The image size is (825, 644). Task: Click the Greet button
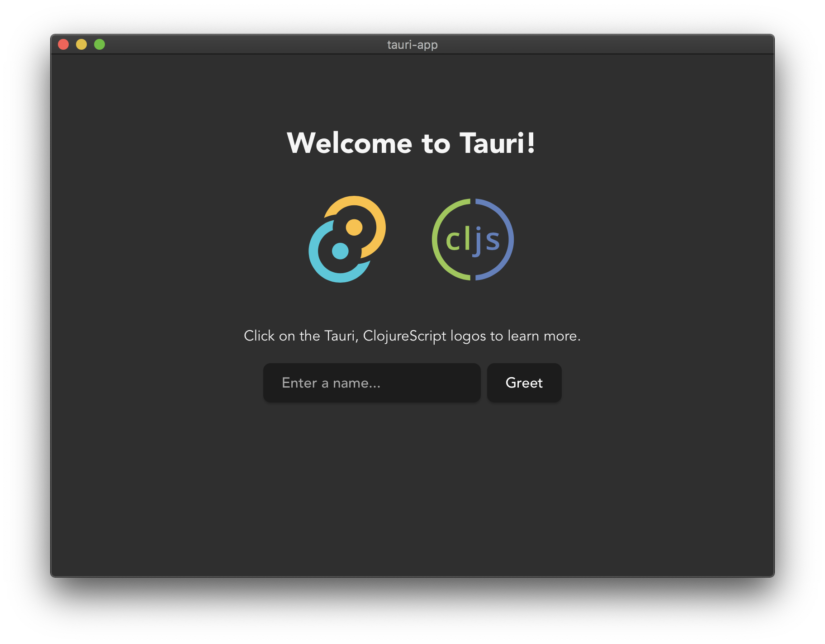pos(524,383)
